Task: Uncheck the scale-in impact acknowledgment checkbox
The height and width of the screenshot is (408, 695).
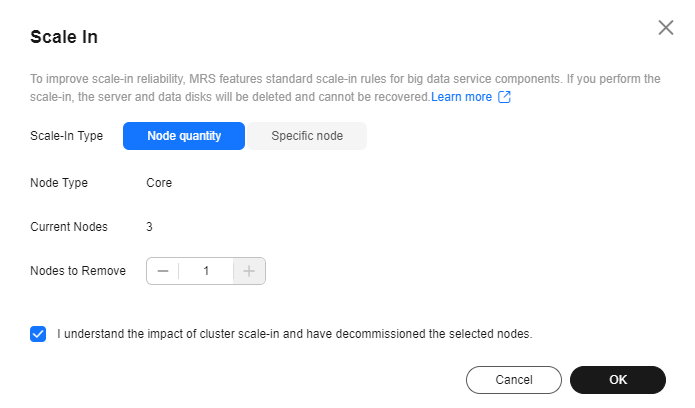Action: tap(38, 334)
